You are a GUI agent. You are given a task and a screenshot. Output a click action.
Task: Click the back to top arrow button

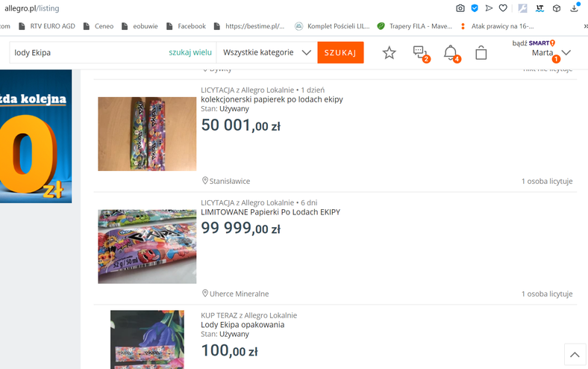pyautogui.click(x=575, y=354)
